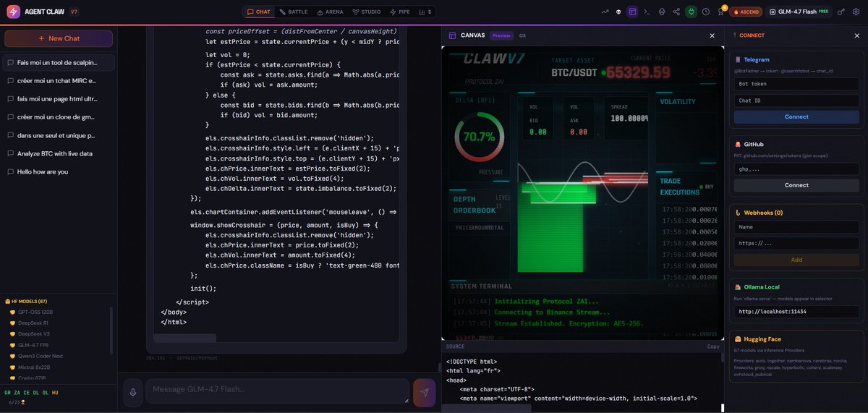Select the Canvas Preview tab
This screenshot has width=868, height=413.
(x=501, y=35)
